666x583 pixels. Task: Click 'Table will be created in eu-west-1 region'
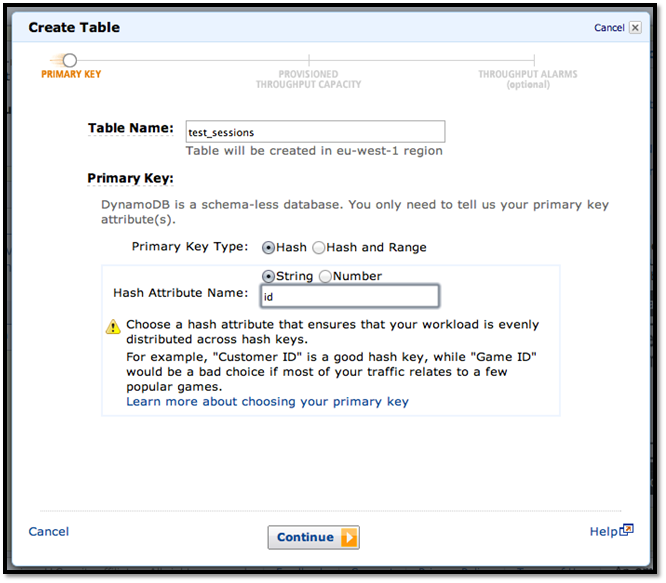314,151
